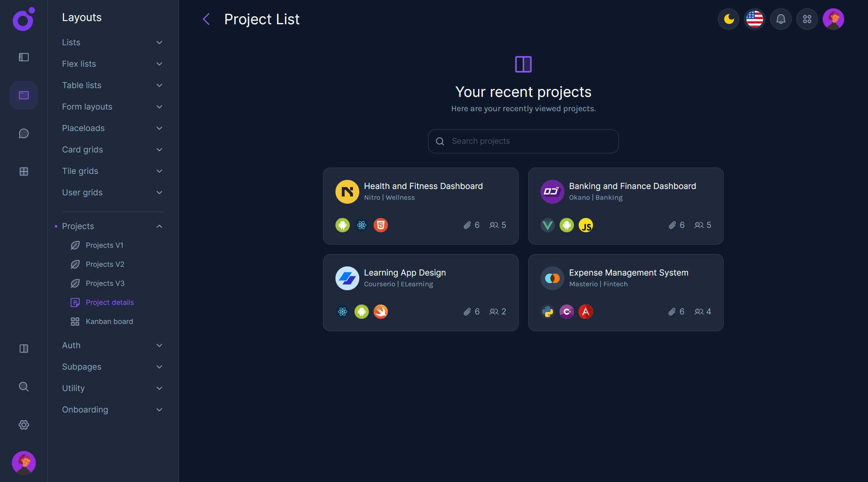Image resolution: width=868 pixels, height=482 pixels.
Task: Open settings via the gear icon
Action: pyautogui.click(x=23, y=424)
